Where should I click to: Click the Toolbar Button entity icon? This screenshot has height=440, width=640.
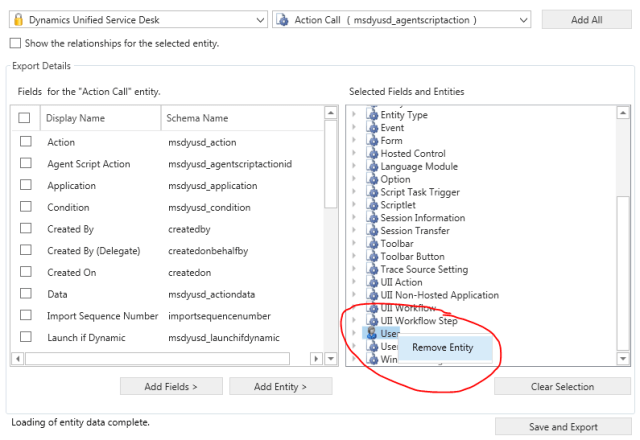pyautogui.click(x=372, y=256)
